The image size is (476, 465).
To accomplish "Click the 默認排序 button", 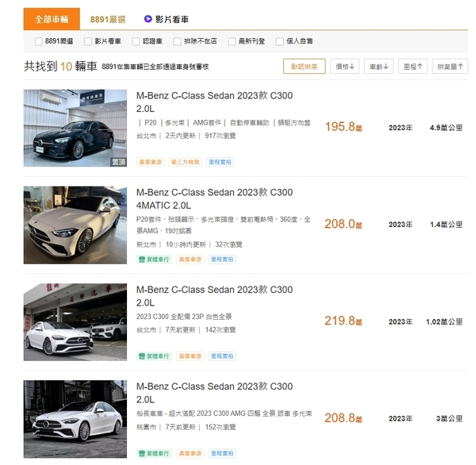I will pyautogui.click(x=304, y=67).
